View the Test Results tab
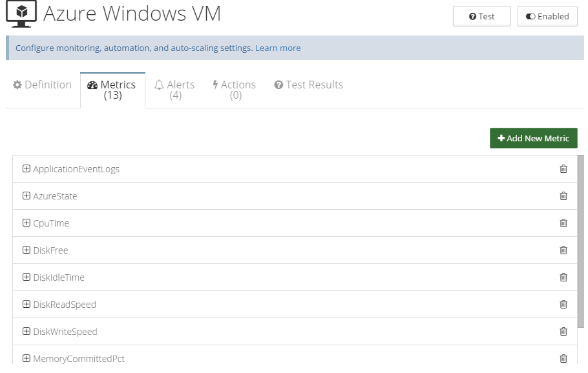The height and width of the screenshot is (373, 588). pyautogui.click(x=309, y=85)
